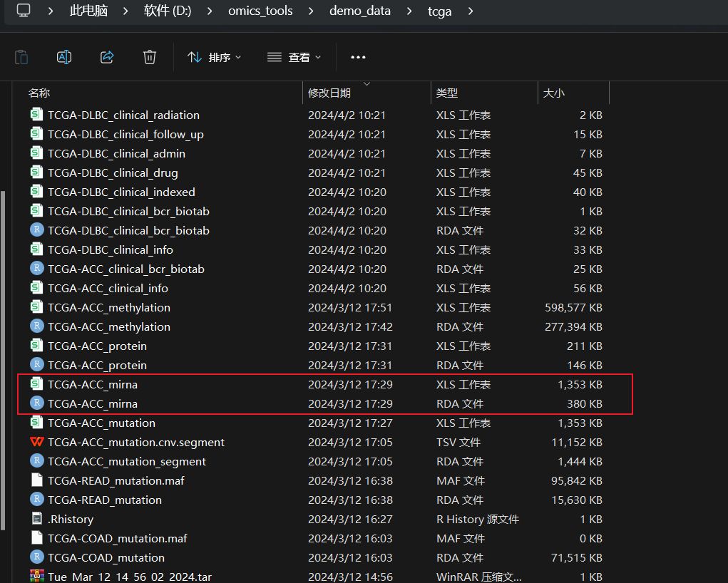Select R icon of TCGA-ACC_protein RDA file
Viewport: 728px width, 583px height.
click(36, 365)
